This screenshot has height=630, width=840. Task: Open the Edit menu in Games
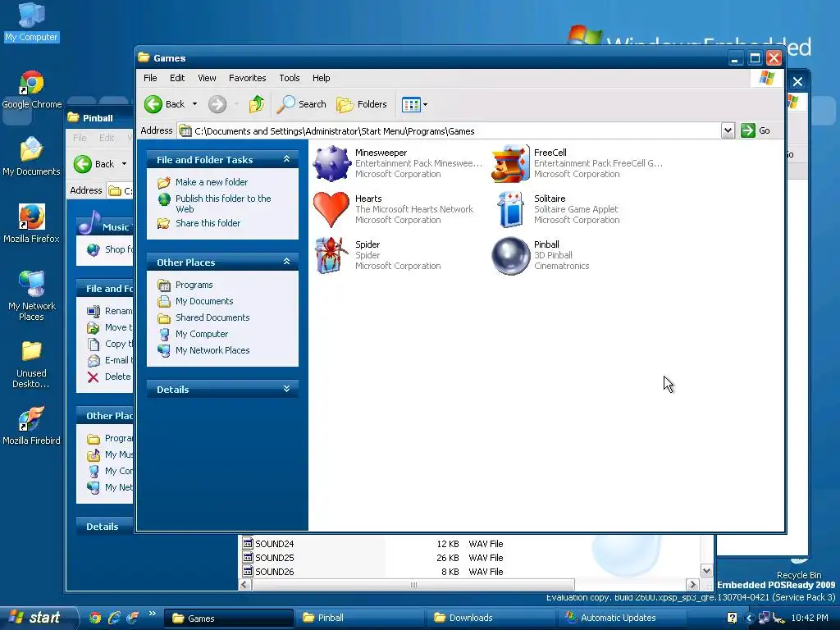[x=177, y=78]
